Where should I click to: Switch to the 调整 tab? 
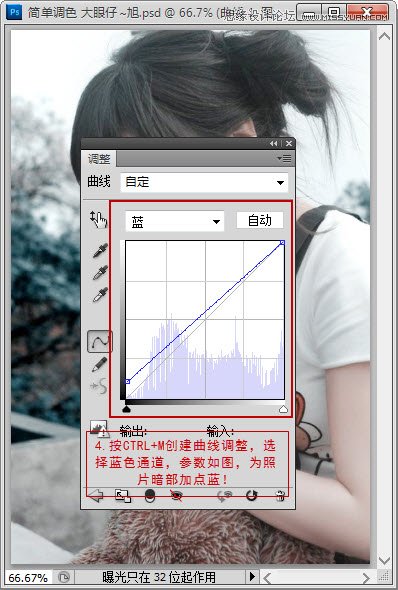[x=99, y=159]
